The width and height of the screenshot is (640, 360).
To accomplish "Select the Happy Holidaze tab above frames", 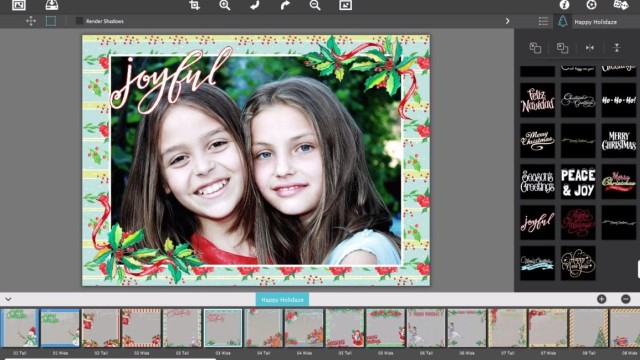I will coord(282,300).
